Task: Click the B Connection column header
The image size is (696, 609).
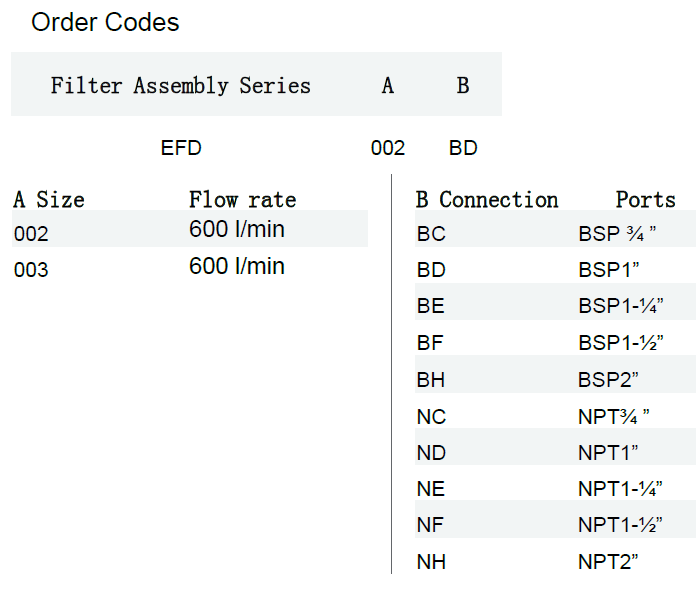Action: (487, 200)
